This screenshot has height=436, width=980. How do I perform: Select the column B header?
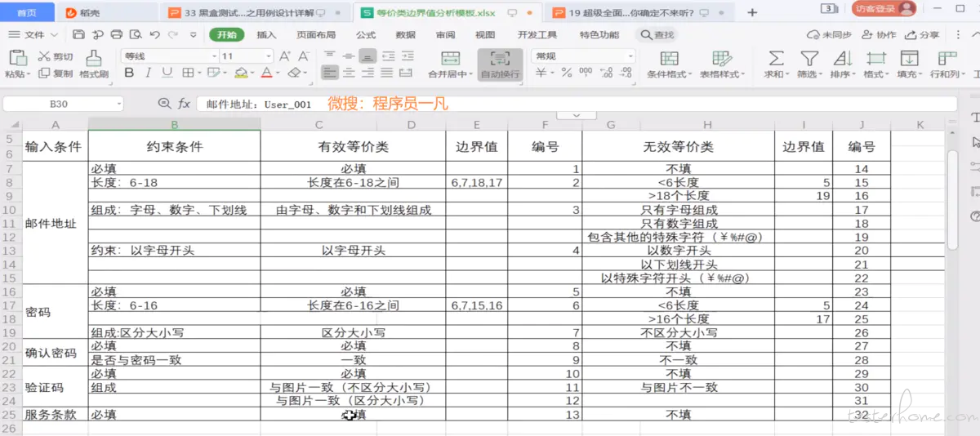(175, 124)
